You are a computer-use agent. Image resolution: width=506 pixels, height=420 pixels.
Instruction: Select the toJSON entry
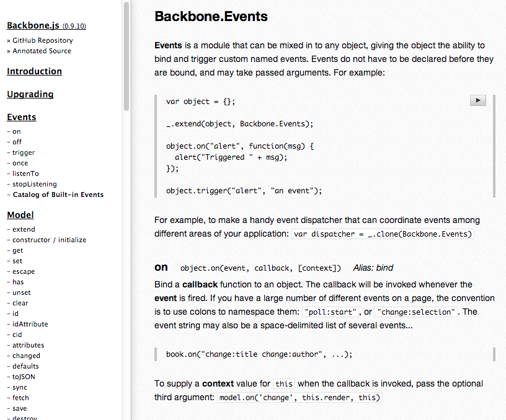pyautogui.click(x=24, y=377)
